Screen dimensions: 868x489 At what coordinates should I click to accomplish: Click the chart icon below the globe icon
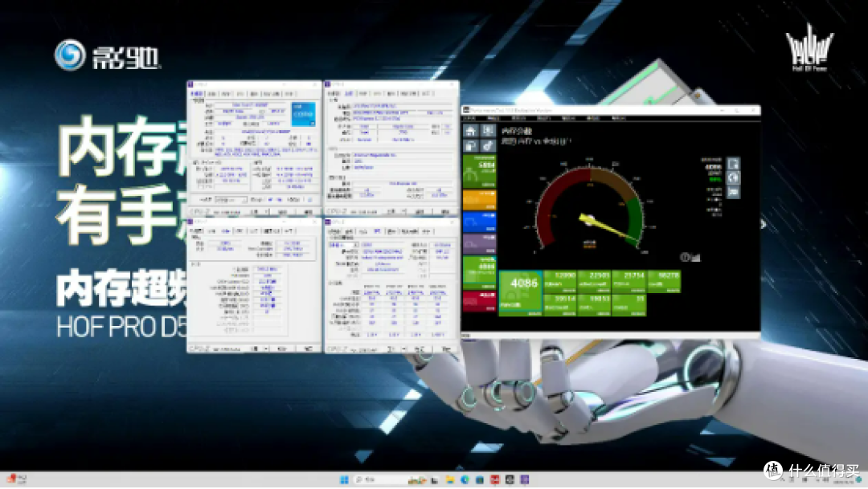click(734, 192)
